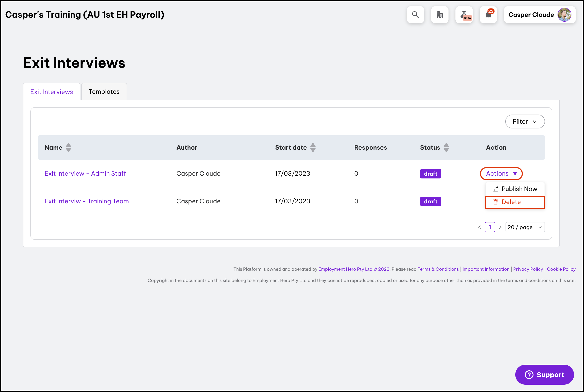Expand the Filter dropdown
584x392 pixels.
[525, 121]
